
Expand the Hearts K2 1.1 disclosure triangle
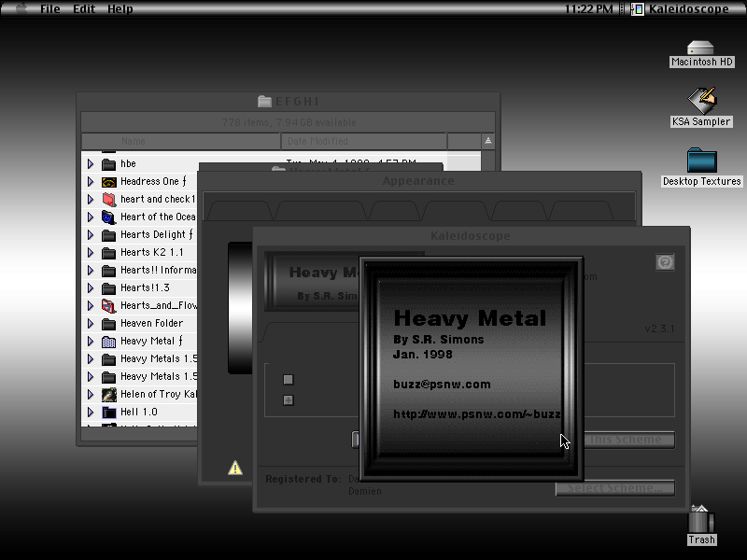91,252
